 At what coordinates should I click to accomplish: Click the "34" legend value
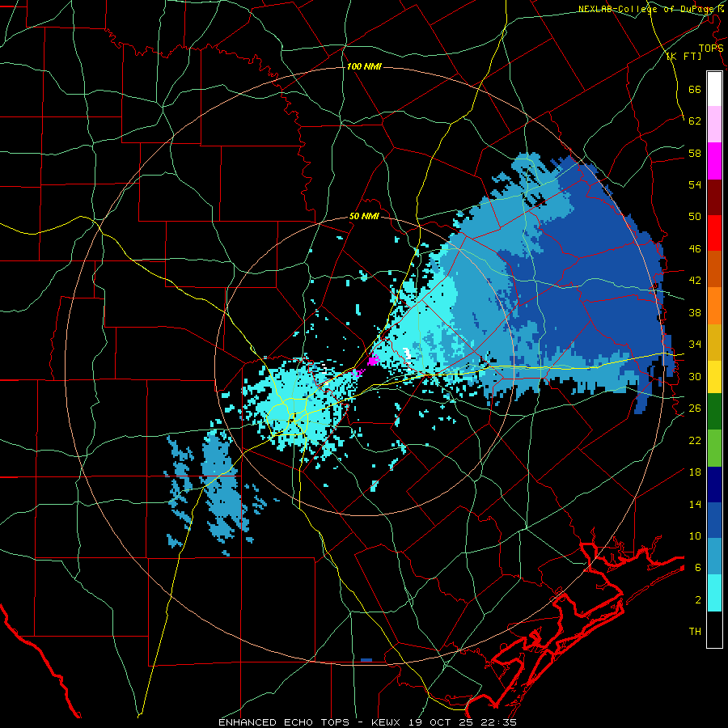tap(695, 345)
